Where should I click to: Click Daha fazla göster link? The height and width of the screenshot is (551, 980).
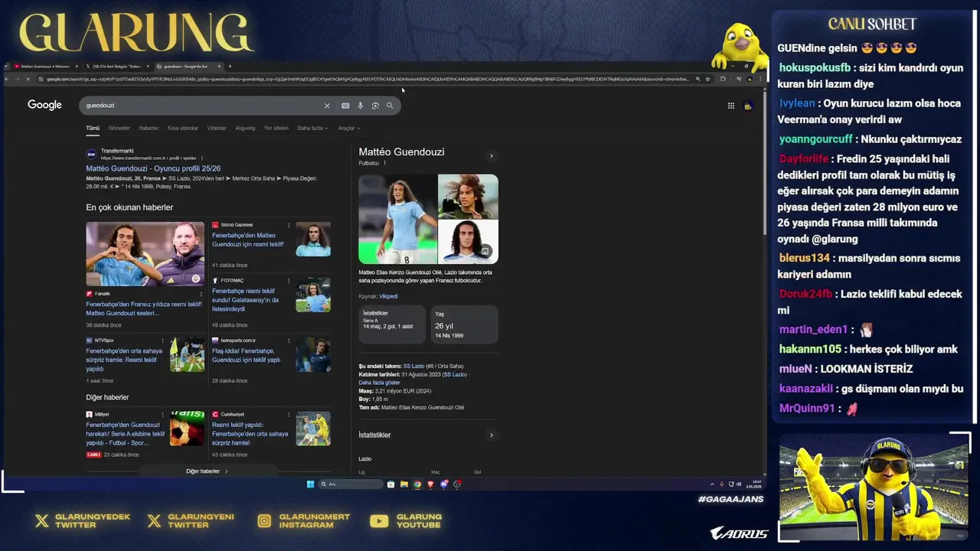pyautogui.click(x=379, y=383)
